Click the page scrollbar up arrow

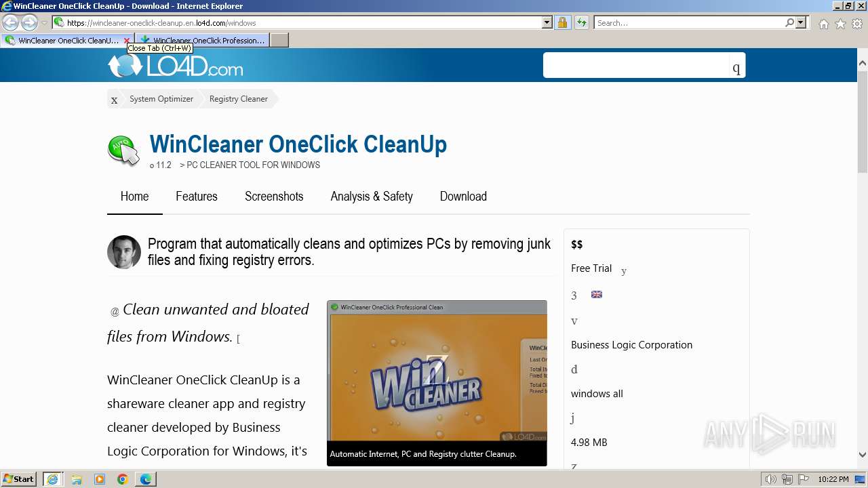[863, 62]
